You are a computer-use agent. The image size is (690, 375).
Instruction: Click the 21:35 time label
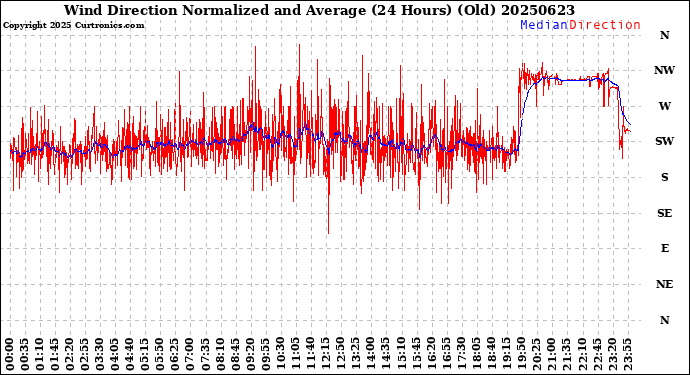point(566,354)
